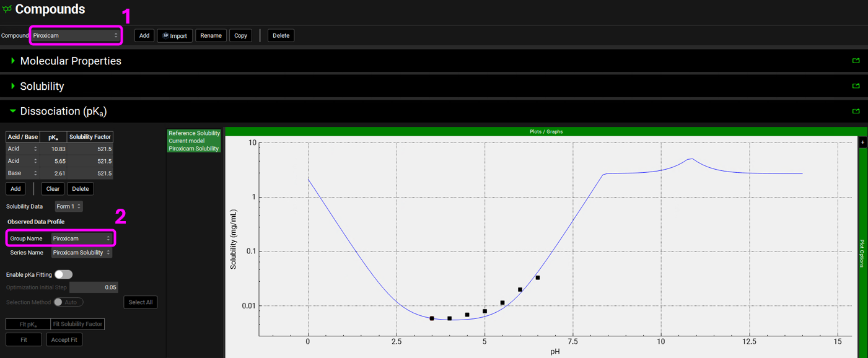Open the Compound dropdown showing Piroxicam

(x=76, y=36)
